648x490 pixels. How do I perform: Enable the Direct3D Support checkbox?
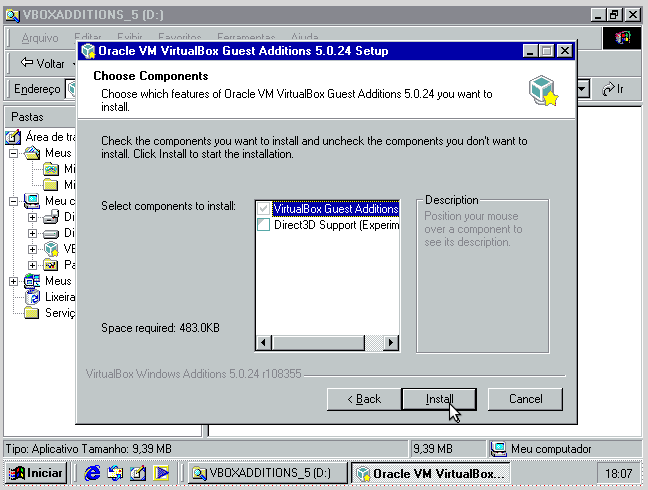(x=264, y=225)
